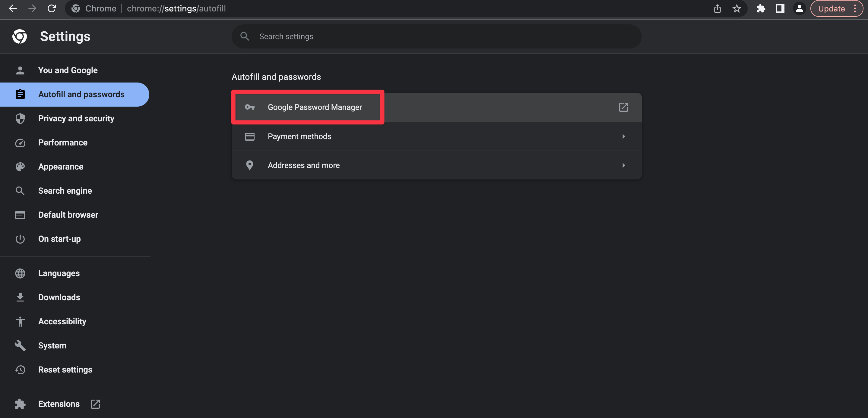Go to Reset settings
Viewport: 868px width, 418px height.
point(65,370)
